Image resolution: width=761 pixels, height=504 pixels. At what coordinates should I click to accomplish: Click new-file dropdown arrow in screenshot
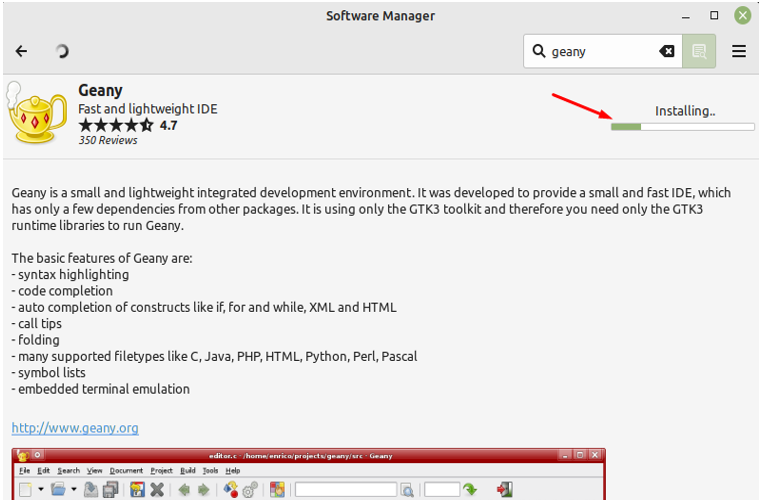click(41, 490)
